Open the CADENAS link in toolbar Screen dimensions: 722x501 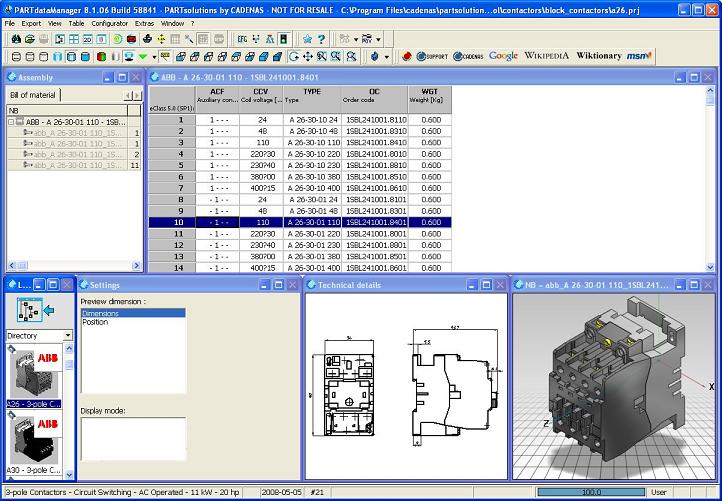(468, 56)
